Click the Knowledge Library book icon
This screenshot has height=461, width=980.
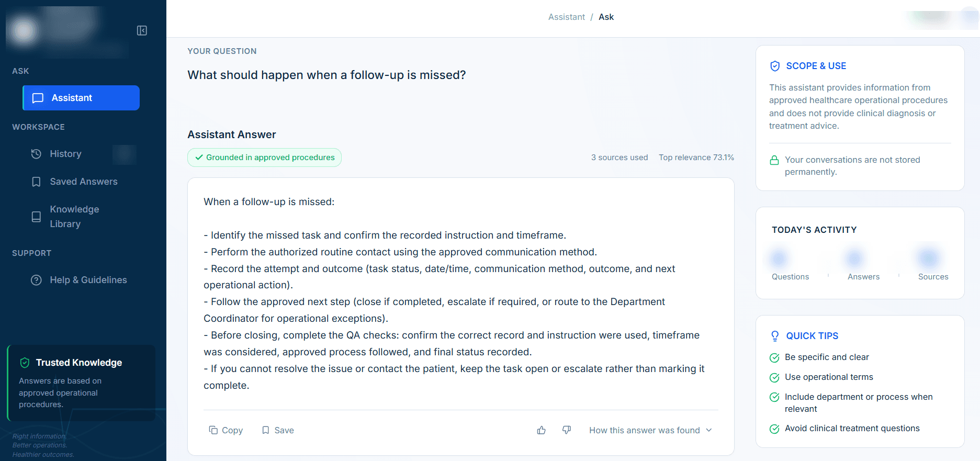click(36, 217)
